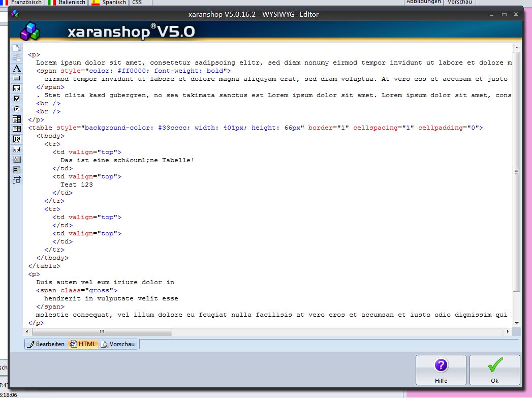Click the opening <tbody> tag line
The image size is (532, 398).
[50, 136]
